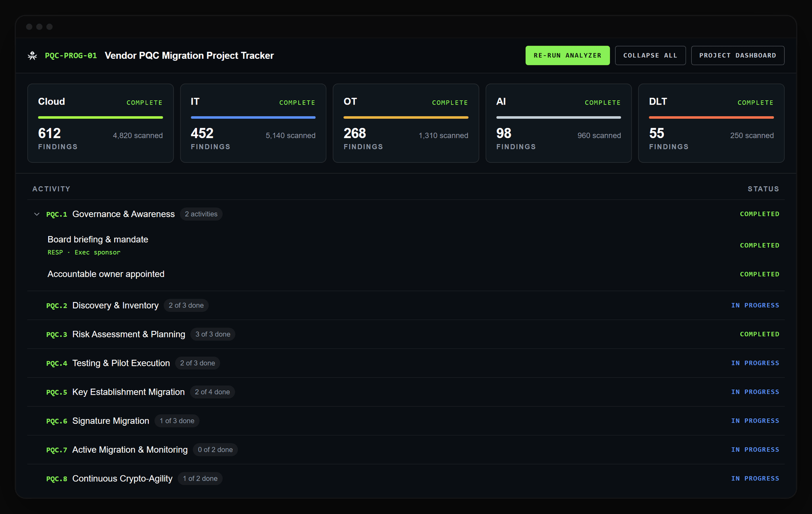The height and width of the screenshot is (514, 812).
Task: Click the '1,310 scanned' value
Action: 444,135
